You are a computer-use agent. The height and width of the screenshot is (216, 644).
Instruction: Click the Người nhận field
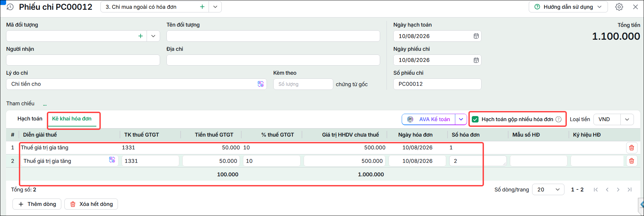point(83,60)
